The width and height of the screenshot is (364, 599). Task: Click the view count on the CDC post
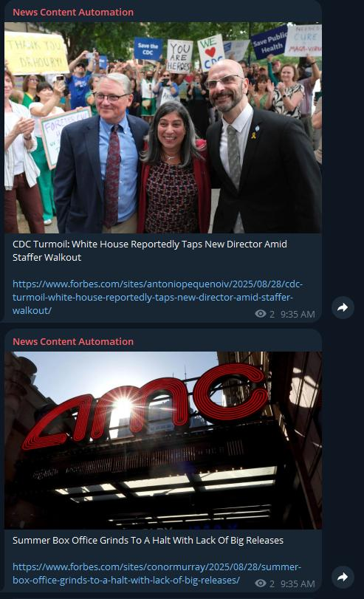[x=272, y=315]
